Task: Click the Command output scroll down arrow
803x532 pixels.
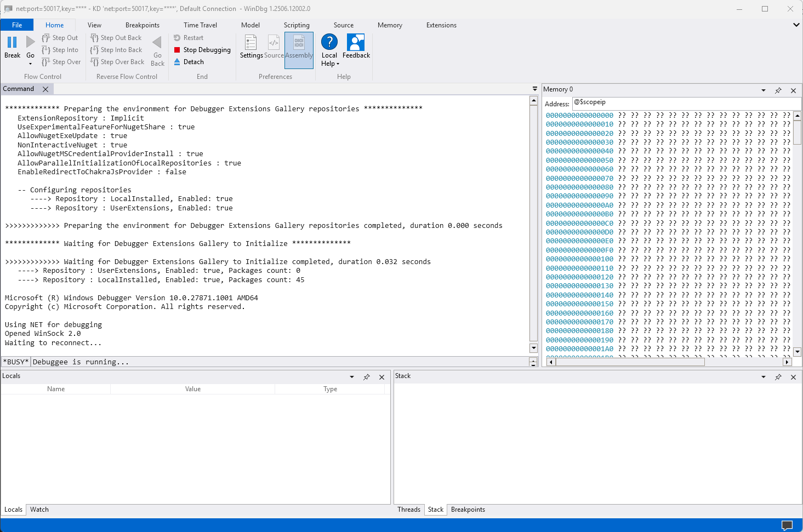Action: click(533, 348)
